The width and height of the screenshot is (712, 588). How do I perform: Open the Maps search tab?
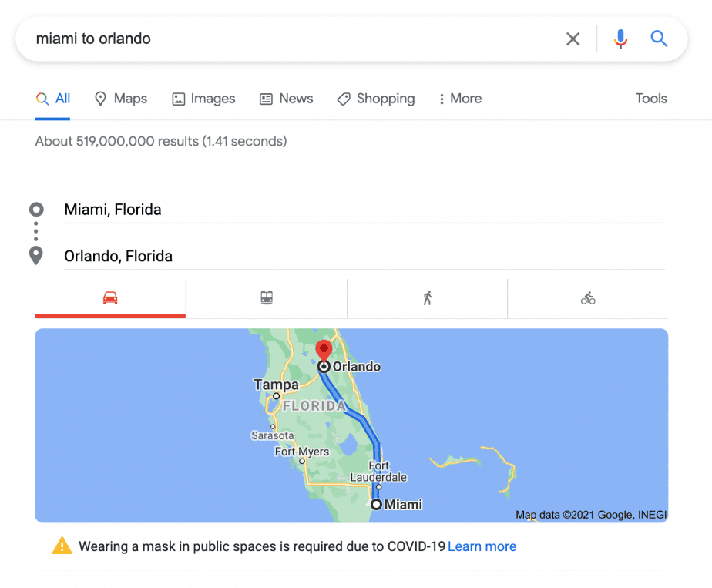click(121, 99)
